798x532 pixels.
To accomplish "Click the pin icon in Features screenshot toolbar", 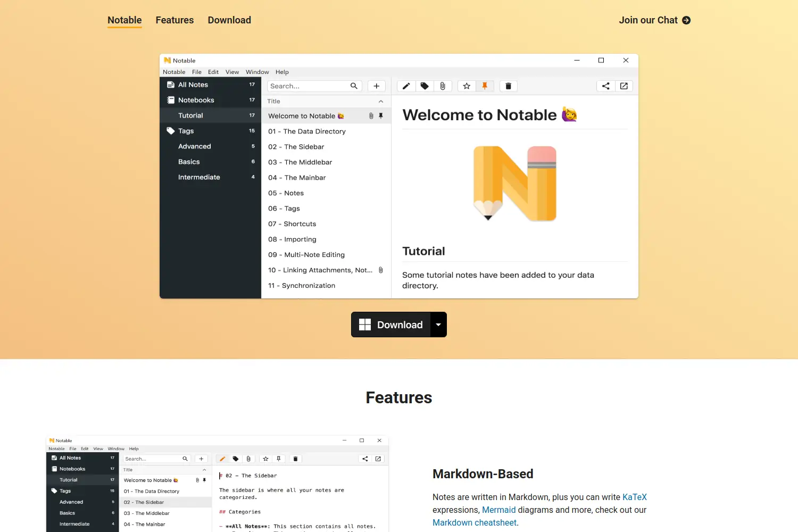I will (x=279, y=459).
